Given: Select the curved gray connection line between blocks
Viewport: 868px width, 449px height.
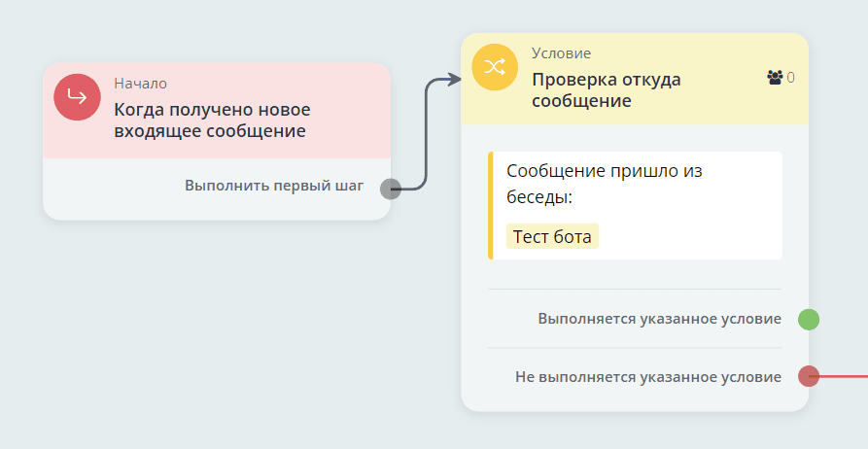Looking at the screenshot, I should point(426,136).
